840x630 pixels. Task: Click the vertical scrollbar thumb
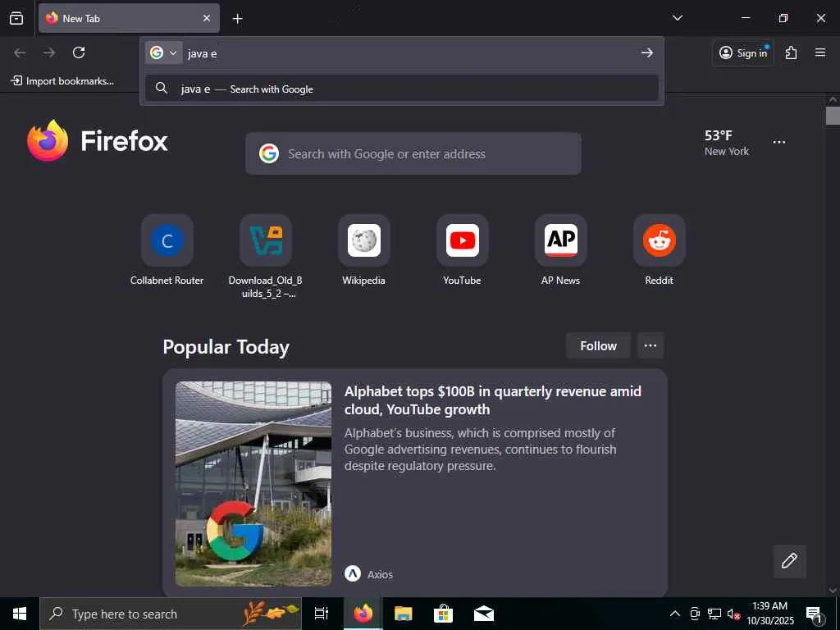833,116
